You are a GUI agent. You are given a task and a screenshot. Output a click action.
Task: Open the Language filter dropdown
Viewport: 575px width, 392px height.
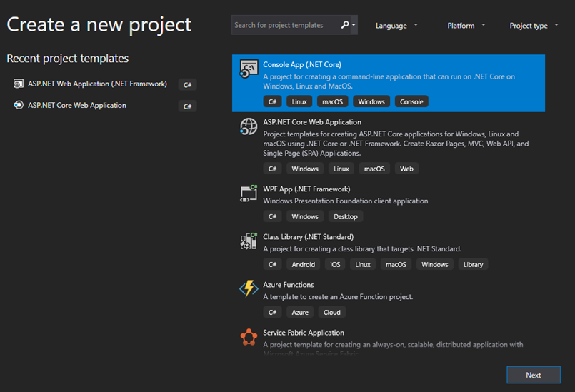pyautogui.click(x=396, y=26)
